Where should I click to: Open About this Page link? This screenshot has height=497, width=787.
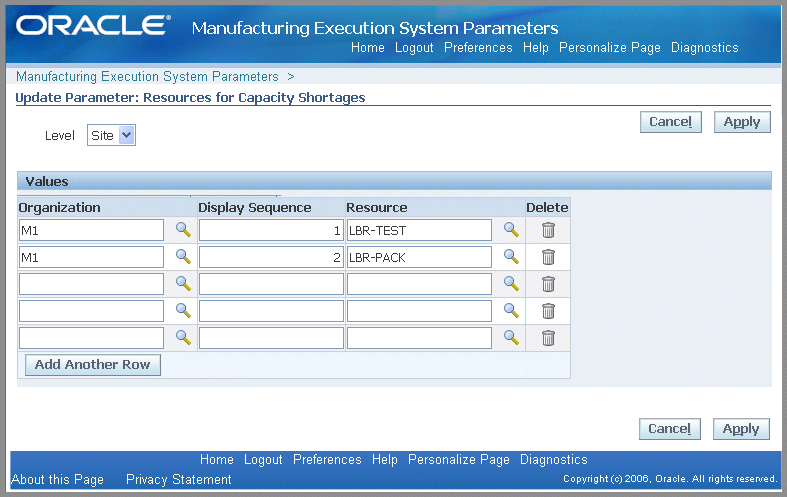click(x=57, y=479)
